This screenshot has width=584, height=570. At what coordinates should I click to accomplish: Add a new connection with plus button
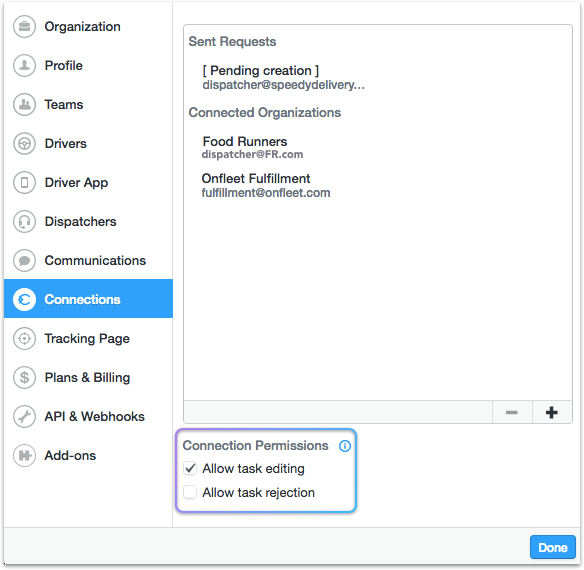[552, 412]
